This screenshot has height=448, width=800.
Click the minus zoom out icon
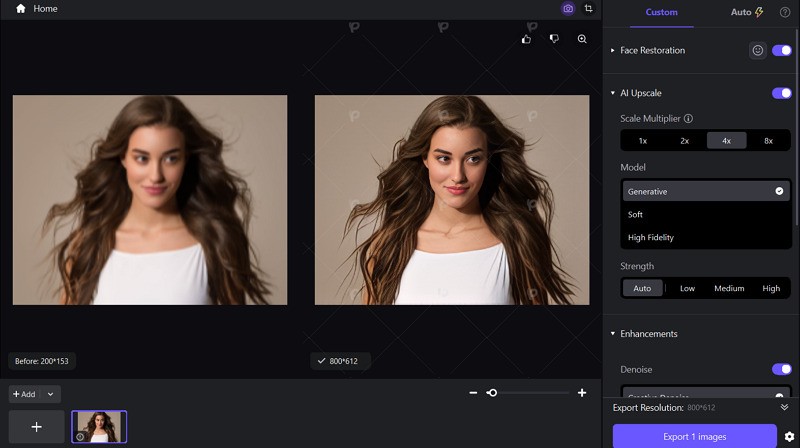[x=473, y=393]
